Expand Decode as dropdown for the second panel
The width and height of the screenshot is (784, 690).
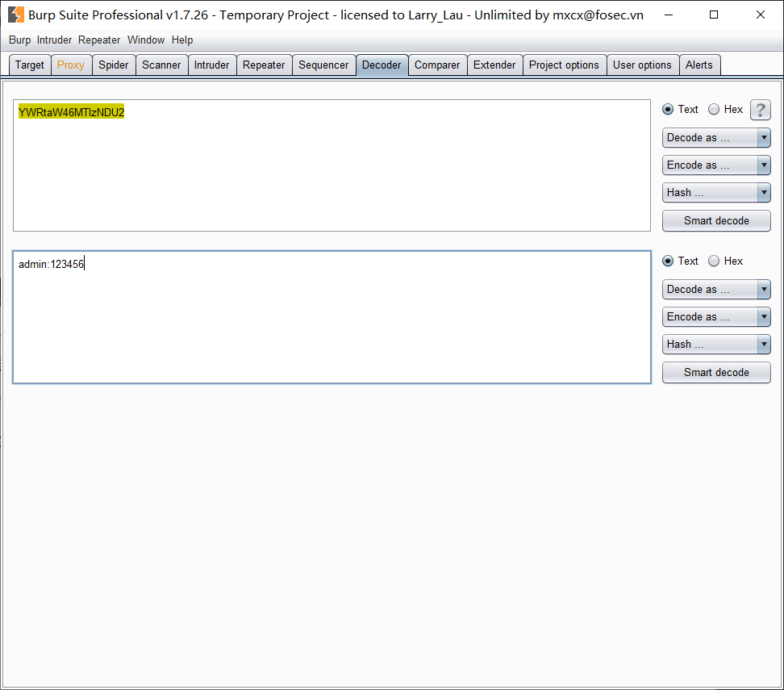[716, 289]
